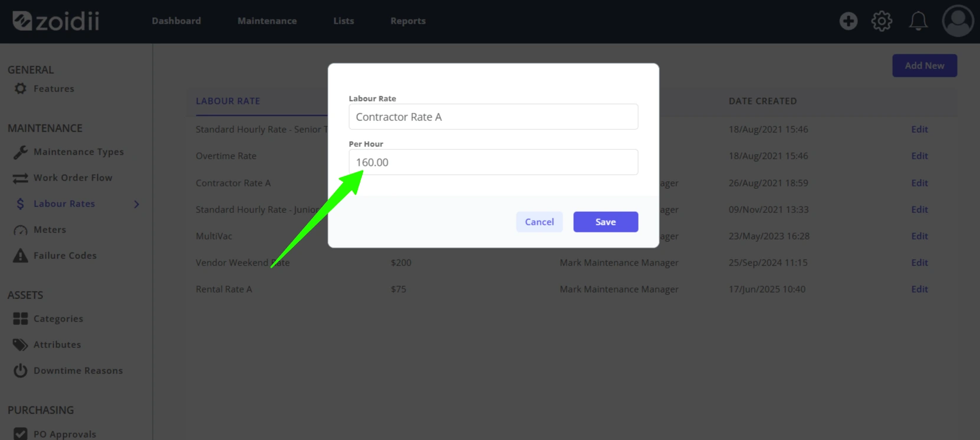The width and height of the screenshot is (980, 440).
Task: Edit the Contractor Rate A row
Action: [x=919, y=183]
